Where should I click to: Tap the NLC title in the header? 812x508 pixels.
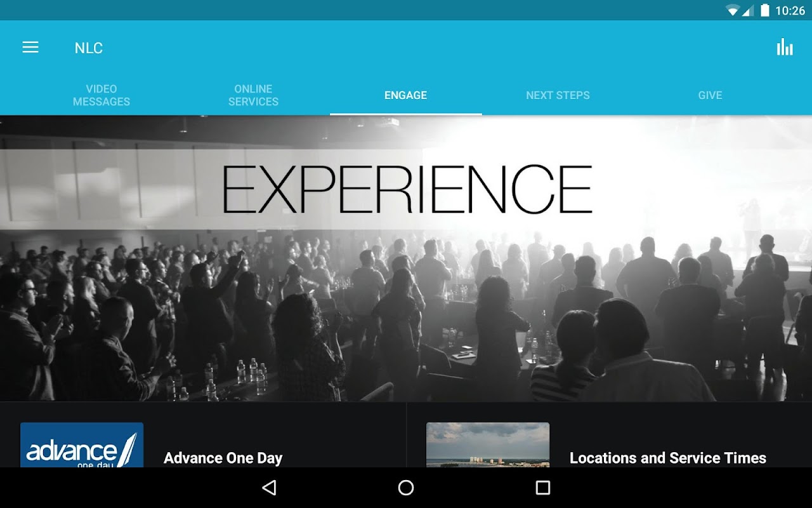point(89,48)
